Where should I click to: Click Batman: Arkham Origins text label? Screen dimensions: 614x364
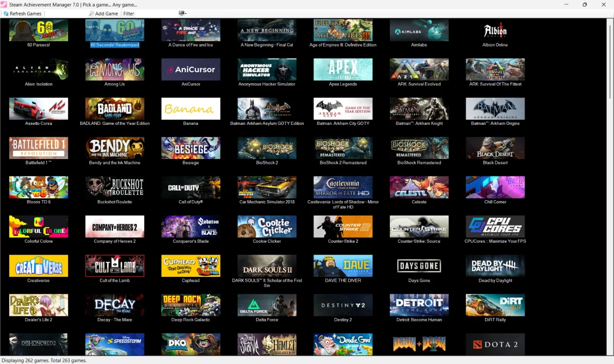[x=495, y=124]
